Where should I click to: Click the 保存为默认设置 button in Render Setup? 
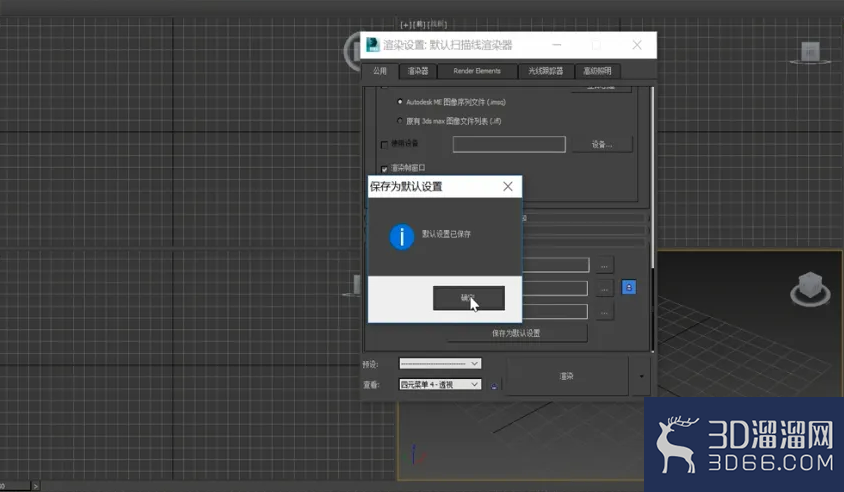517,333
